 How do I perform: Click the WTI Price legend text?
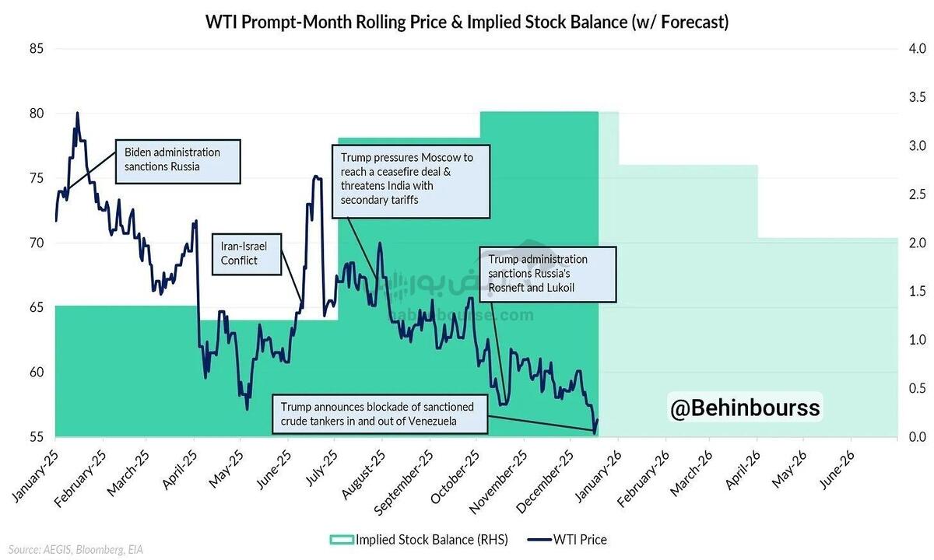[x=579, y=540]
